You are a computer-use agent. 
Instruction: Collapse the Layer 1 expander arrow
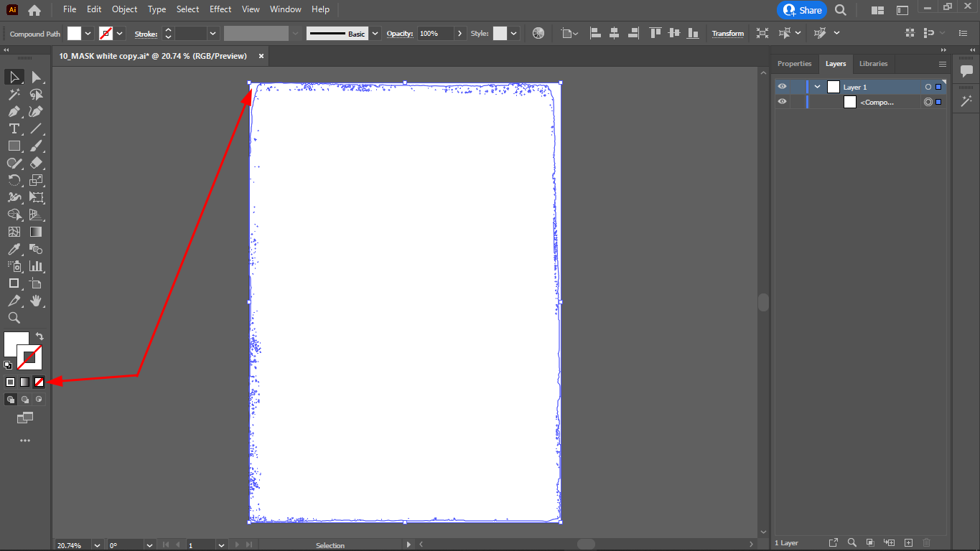click(x=816, y=86)
